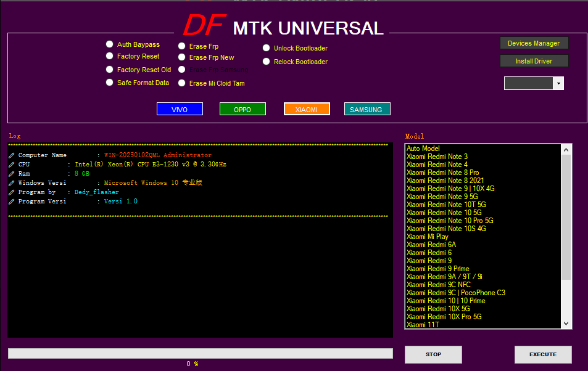Expand the port selection dropdown
The height and width of the screenshot is (371, 588).
558,83
